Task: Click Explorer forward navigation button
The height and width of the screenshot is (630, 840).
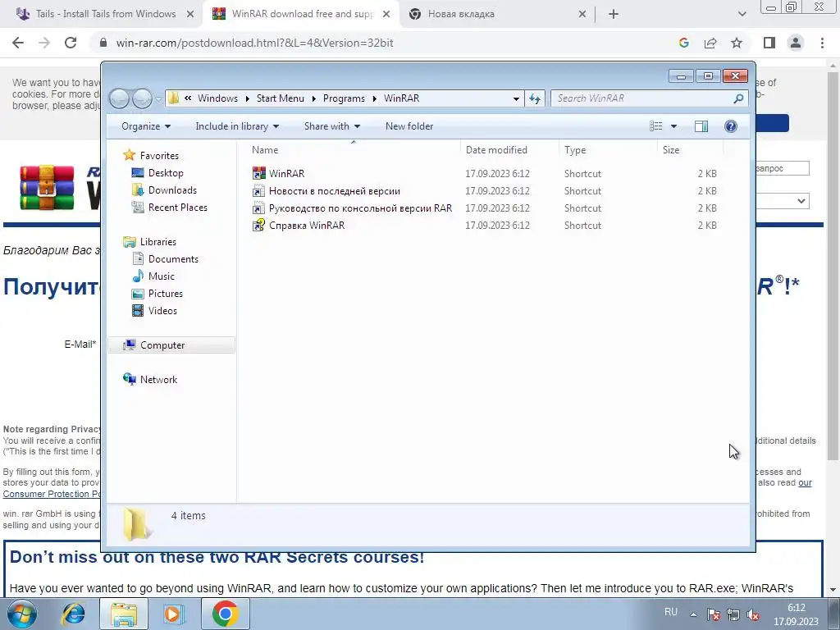Action: pos(142,98)
